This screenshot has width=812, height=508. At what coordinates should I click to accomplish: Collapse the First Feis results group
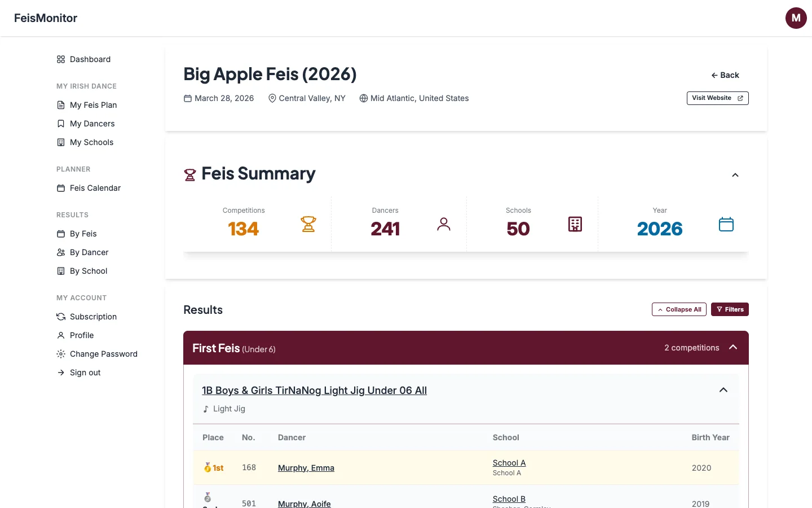click(732, 348)
